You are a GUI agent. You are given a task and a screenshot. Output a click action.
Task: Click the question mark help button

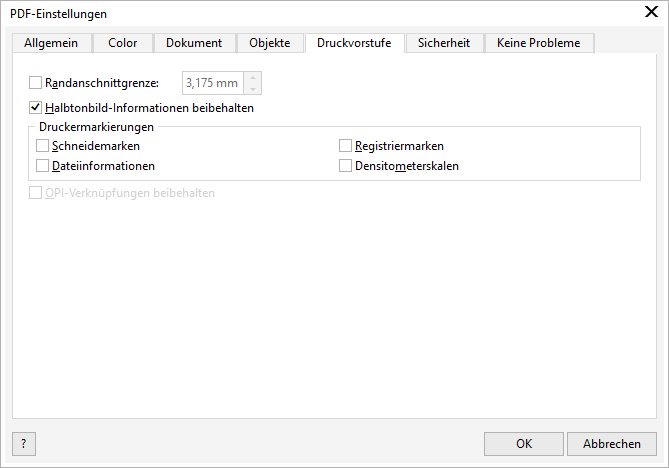[x=23, y=443]
